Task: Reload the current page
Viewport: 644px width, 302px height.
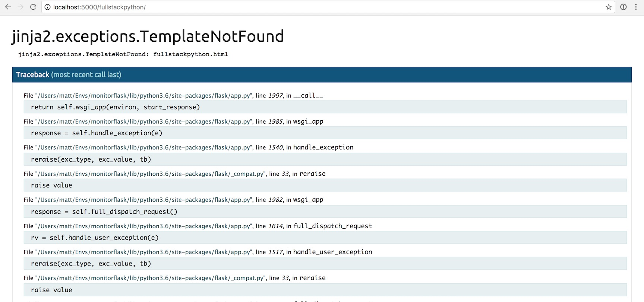Action: (33, 7)
